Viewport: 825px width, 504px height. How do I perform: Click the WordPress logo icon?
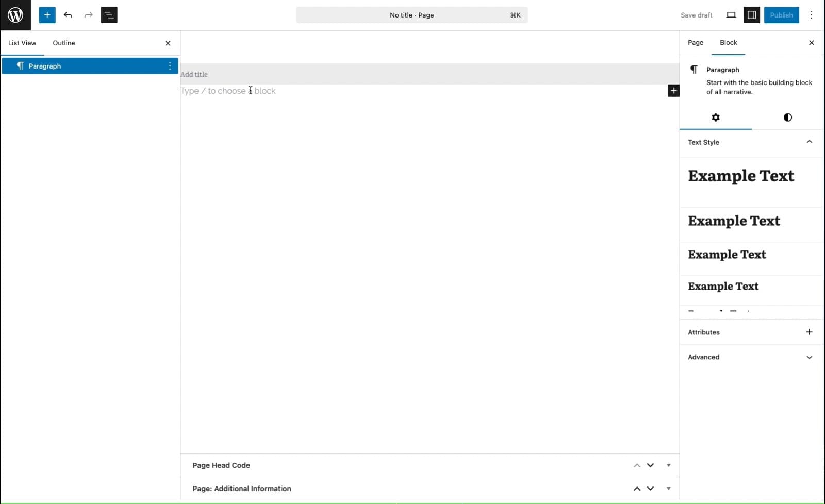(x=15, y=15)
